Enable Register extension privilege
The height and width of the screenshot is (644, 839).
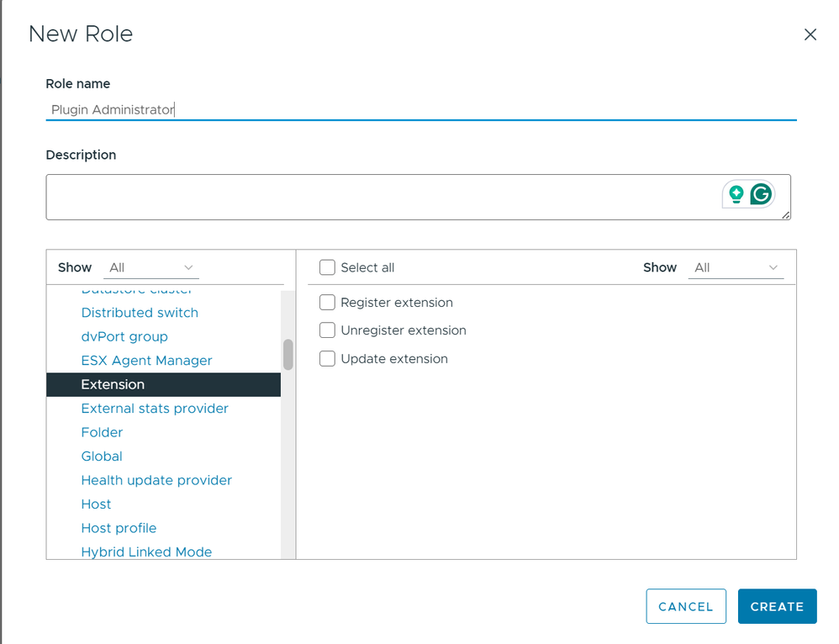click(328, 303)
